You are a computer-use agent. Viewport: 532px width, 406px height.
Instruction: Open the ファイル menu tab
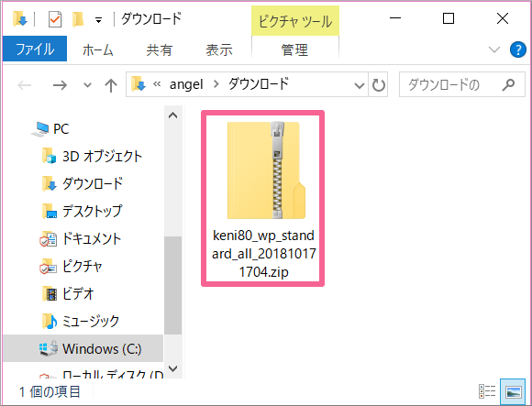tap(35, 49)
